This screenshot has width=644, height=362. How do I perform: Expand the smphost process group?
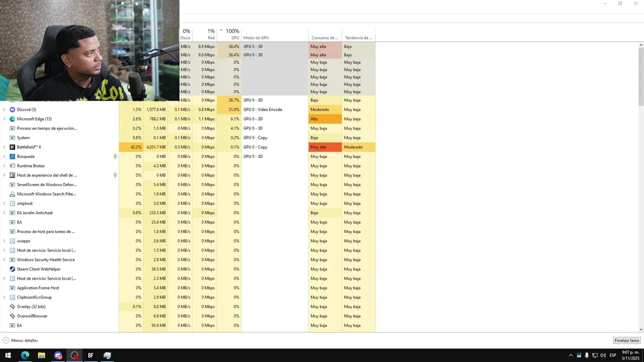coord(5,204)
